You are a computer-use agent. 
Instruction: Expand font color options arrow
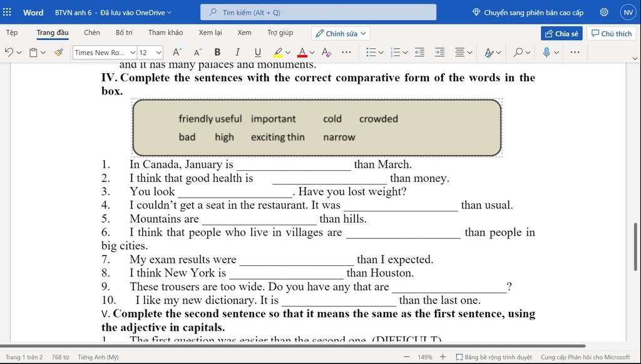click(312, 53)
